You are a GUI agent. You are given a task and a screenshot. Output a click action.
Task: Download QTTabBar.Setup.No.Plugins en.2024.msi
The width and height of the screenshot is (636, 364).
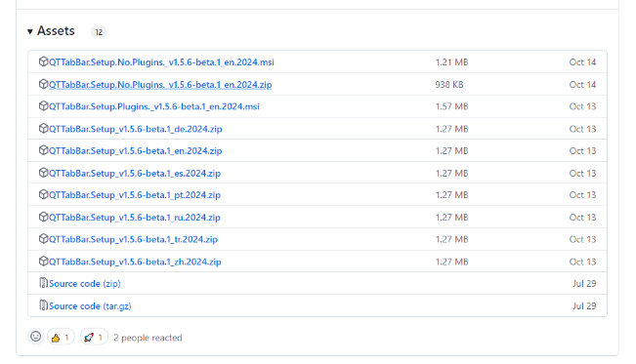coord(161,62)
